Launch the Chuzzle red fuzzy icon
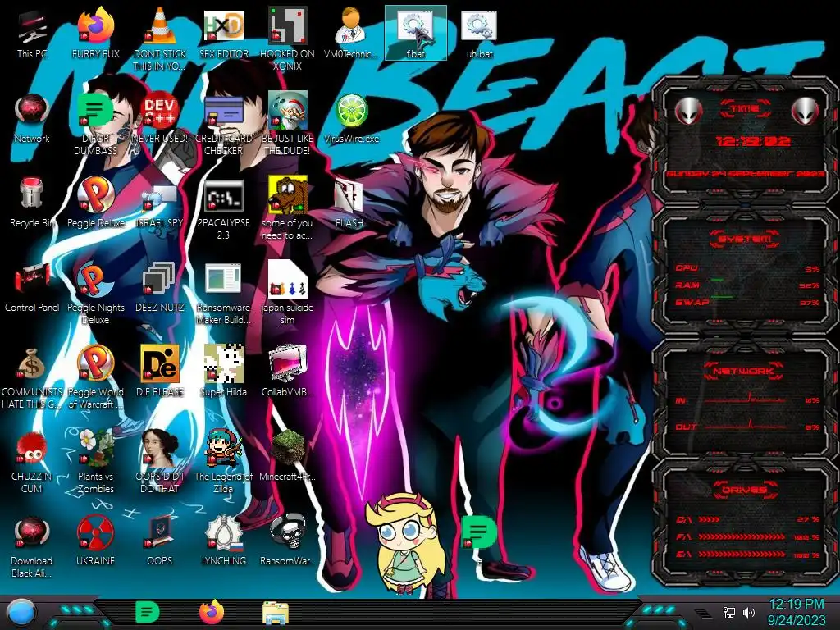 tap(32, 461)
